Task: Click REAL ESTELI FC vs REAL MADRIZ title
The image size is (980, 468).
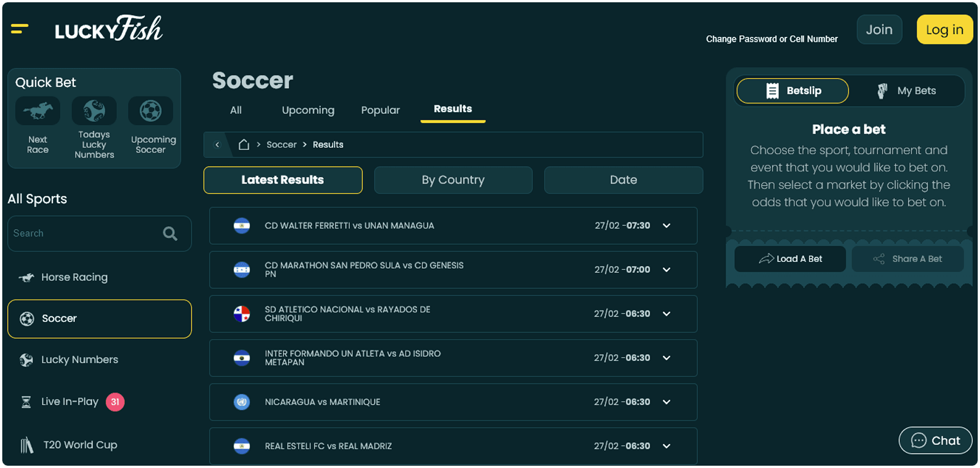Action: coord(328,446)
